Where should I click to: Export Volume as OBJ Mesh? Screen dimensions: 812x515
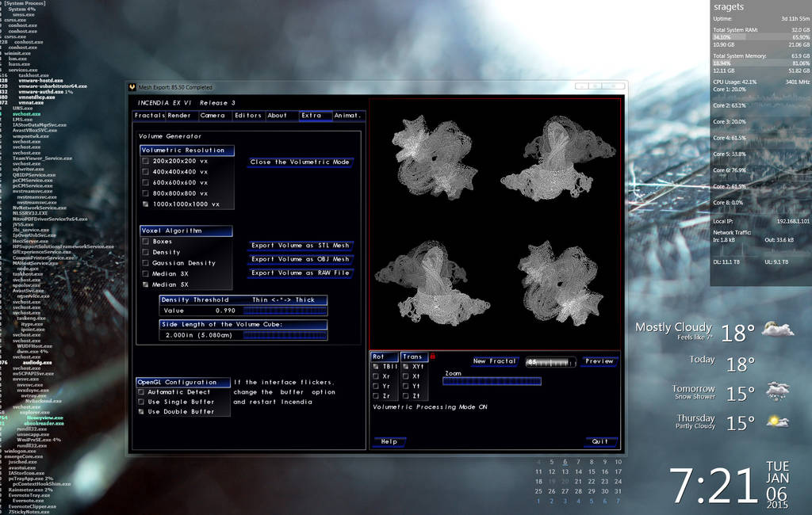click(301, 259)
